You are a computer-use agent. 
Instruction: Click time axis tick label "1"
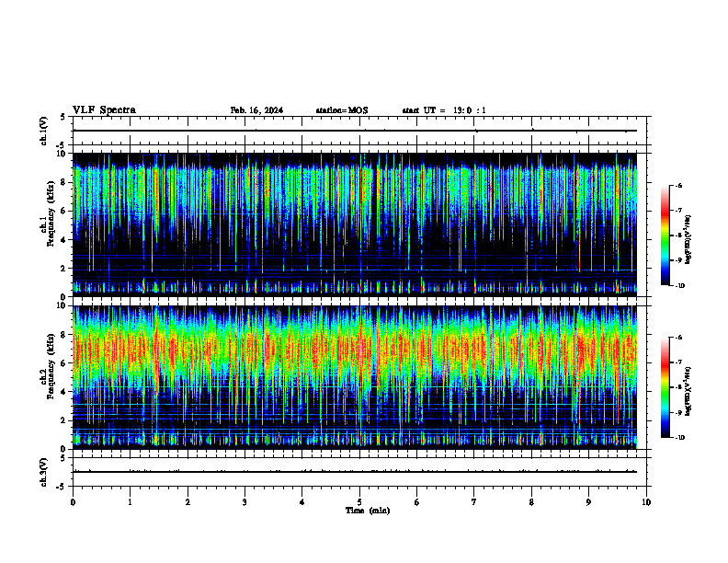point(130,502)
